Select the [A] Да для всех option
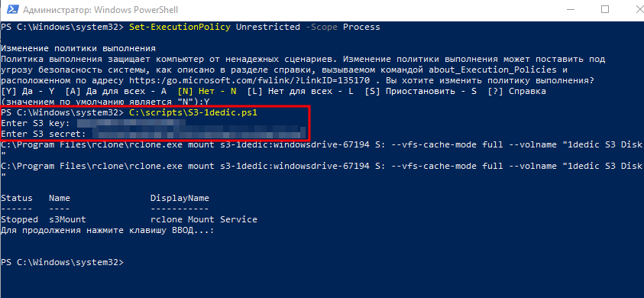Image resolution: width=644 pixels, height=298 pixels. coord(116,91)
